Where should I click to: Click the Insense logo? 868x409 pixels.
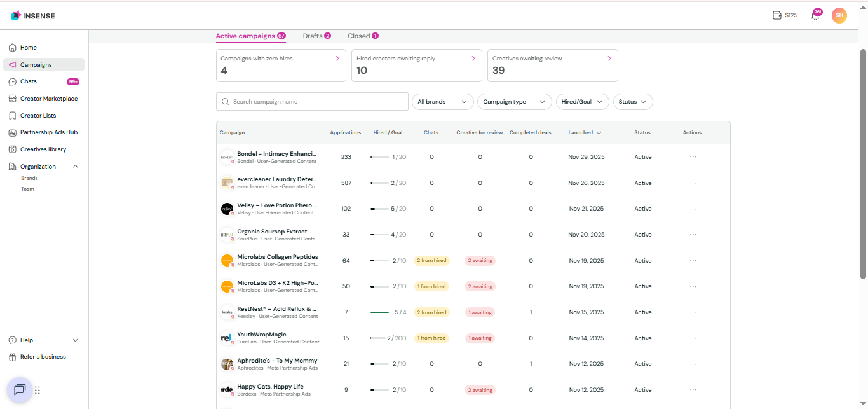33,15
